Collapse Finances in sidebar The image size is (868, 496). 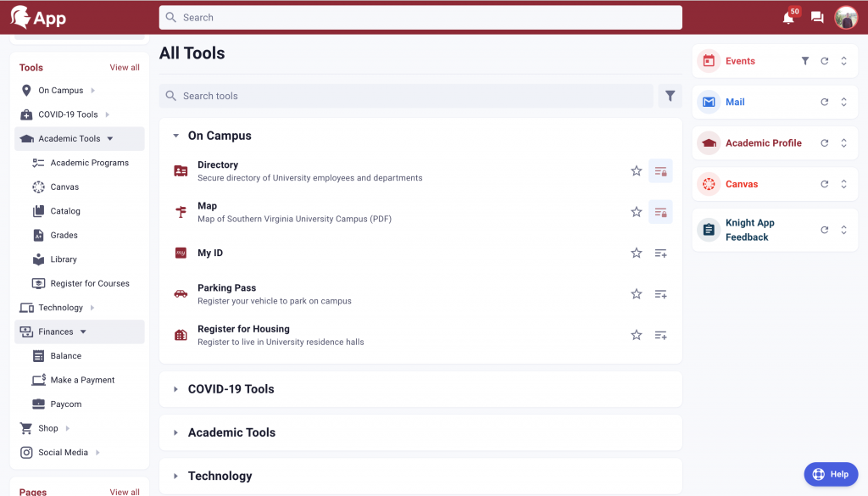pyautogui.click(x=83, y=332)
